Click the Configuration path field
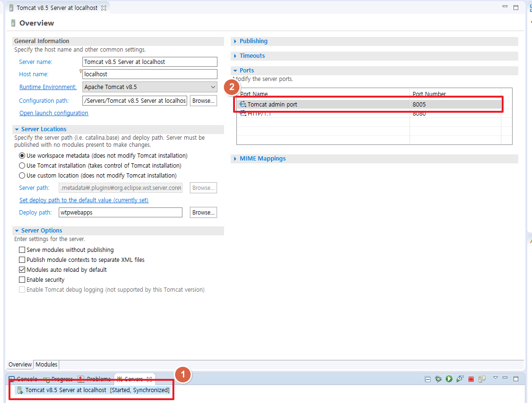This screenshot has height=403, width=532. click(x=135, y=101)
